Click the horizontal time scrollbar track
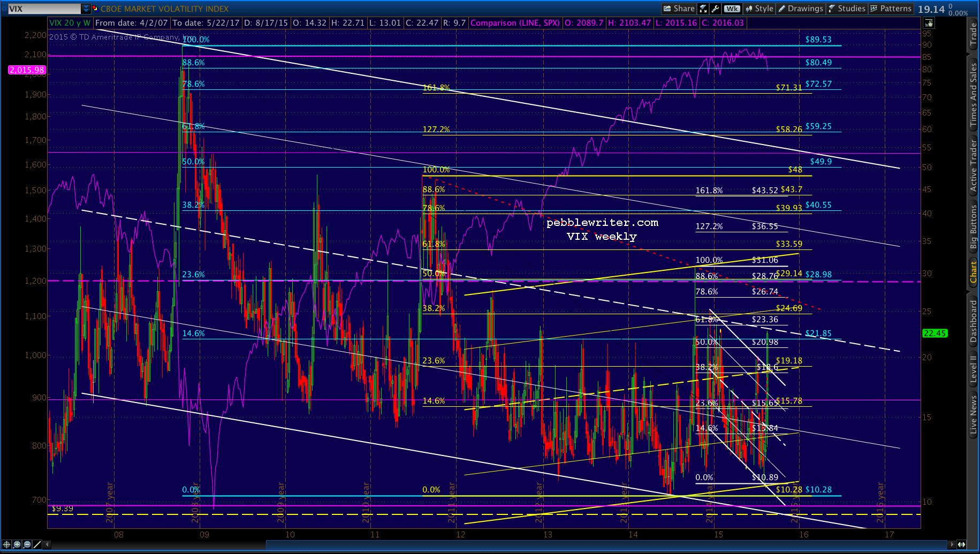This screenshot has width=980, height=554. [482, 544]
